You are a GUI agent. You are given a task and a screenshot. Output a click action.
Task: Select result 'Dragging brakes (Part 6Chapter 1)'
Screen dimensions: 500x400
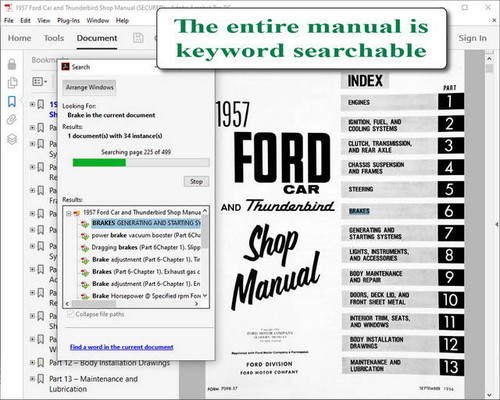(x=146, y=247)
